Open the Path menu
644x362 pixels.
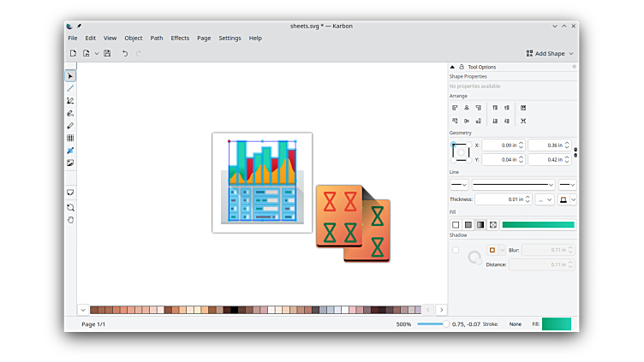pos(157,38)
